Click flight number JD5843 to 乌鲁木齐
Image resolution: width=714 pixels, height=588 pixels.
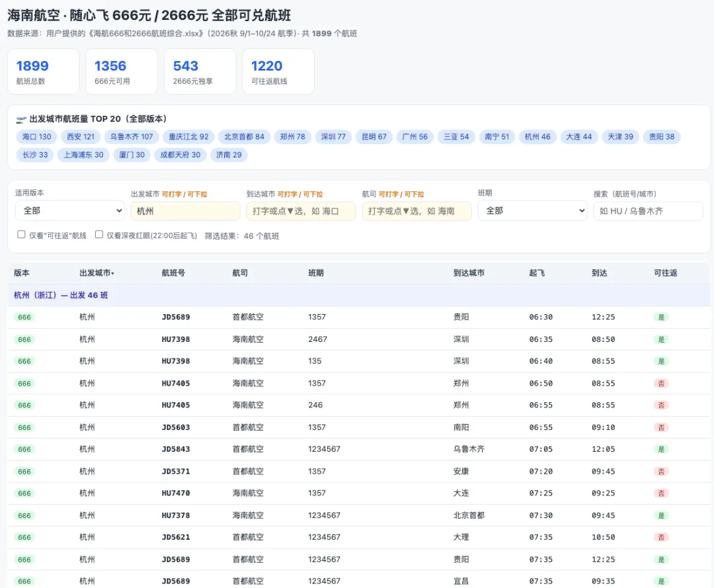coord(176,449)
